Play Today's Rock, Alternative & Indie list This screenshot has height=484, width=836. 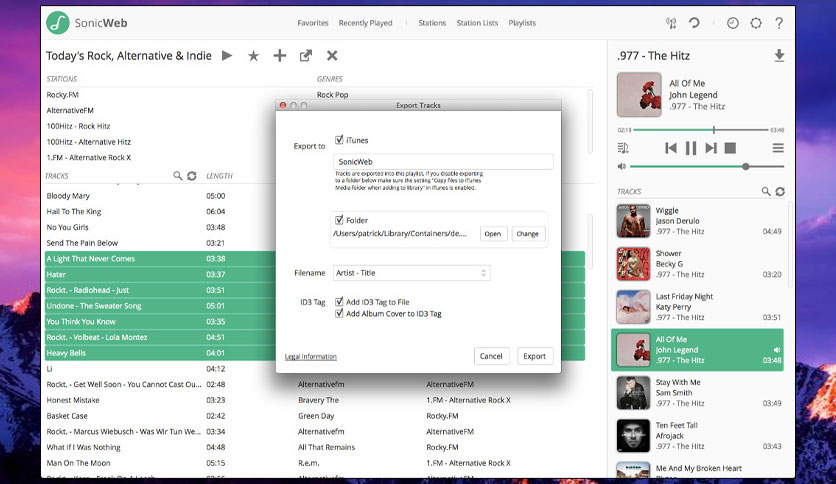tap(227, 55)
